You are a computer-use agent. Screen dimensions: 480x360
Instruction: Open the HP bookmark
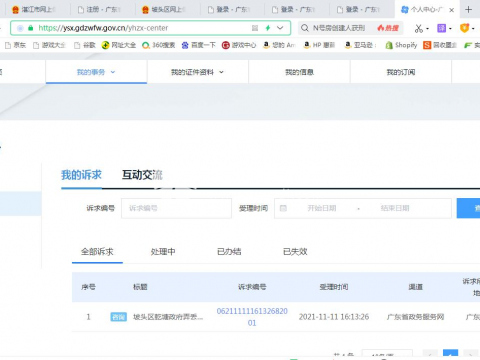319,45
